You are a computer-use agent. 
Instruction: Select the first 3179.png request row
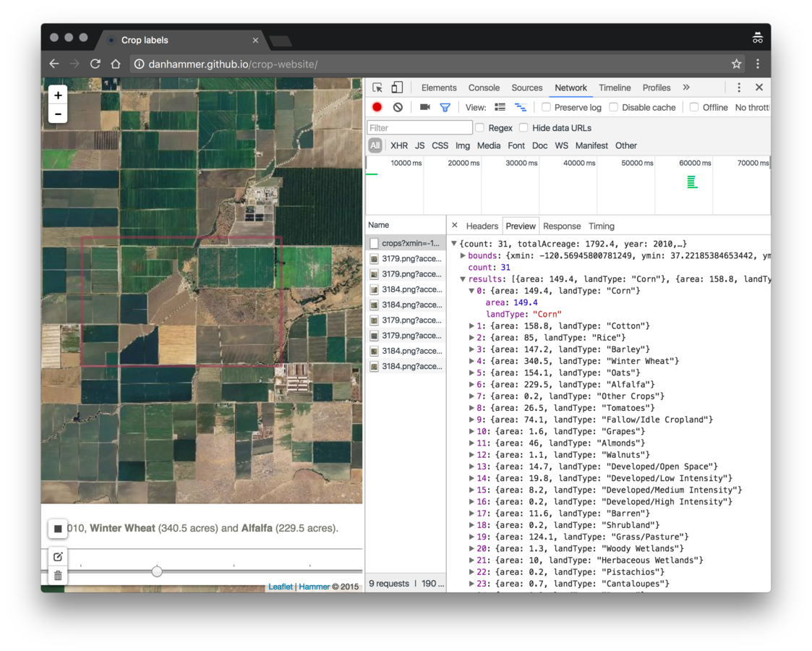coord(406,258)
